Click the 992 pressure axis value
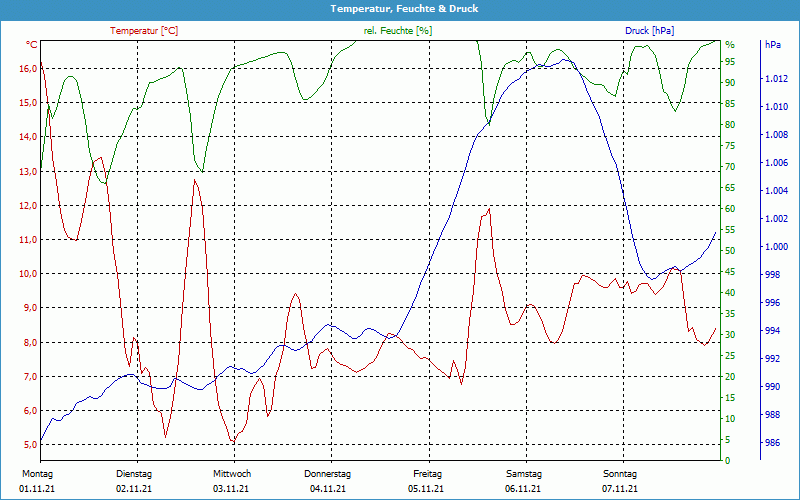 point(773,359)
